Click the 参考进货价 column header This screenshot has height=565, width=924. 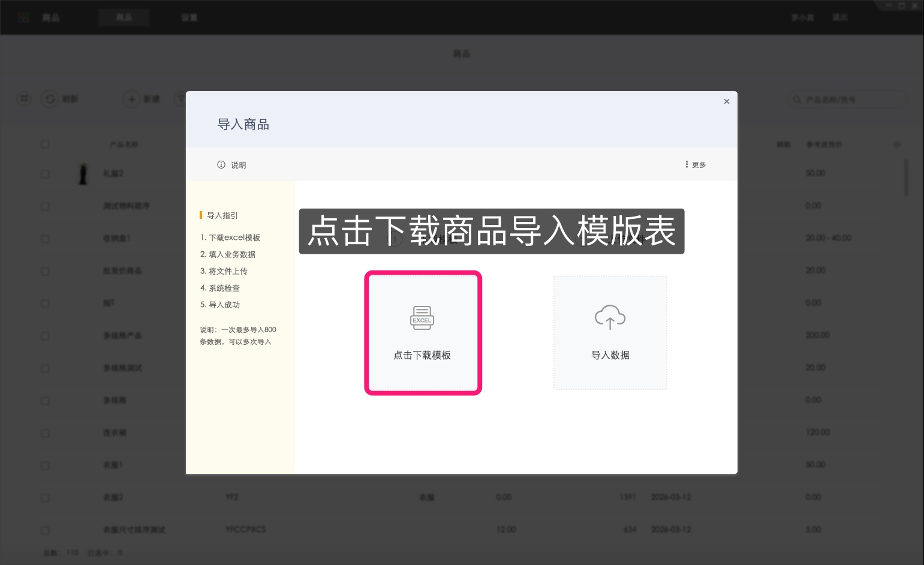click(x=824, y=145)
